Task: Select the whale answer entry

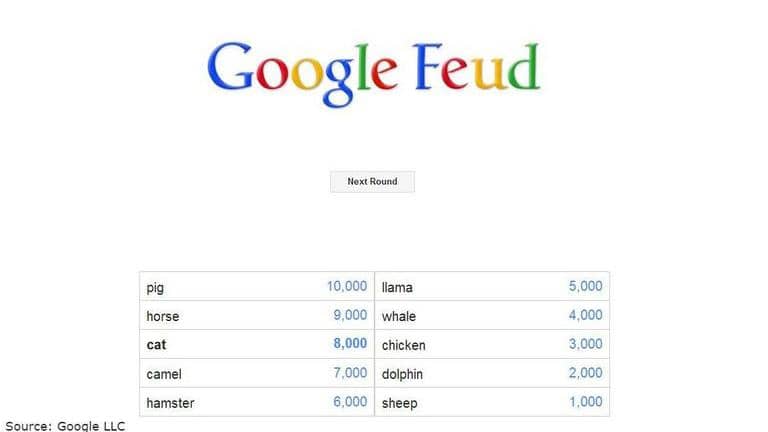Action: [399, 317]
